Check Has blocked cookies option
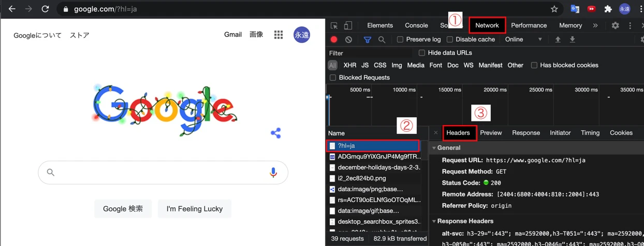The height and width of the screenshot is (246, 644). 534,65
